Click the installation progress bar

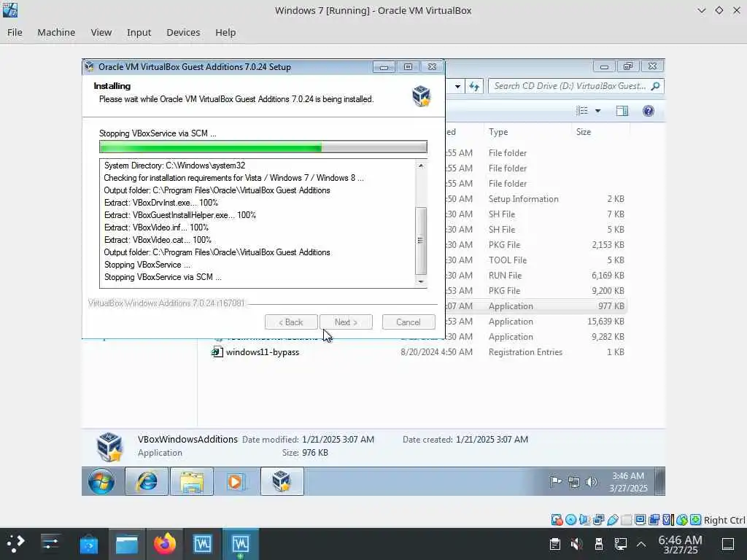(x=263, y=147)
